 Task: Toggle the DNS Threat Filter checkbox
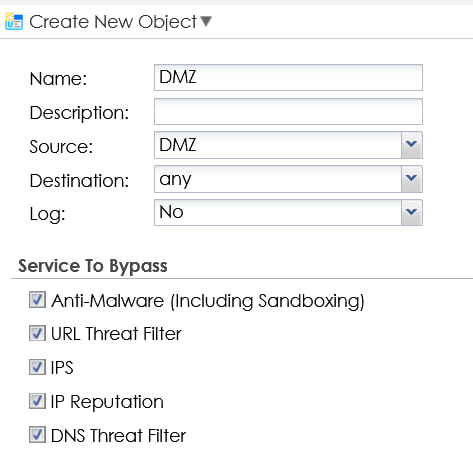coord(37,435)
